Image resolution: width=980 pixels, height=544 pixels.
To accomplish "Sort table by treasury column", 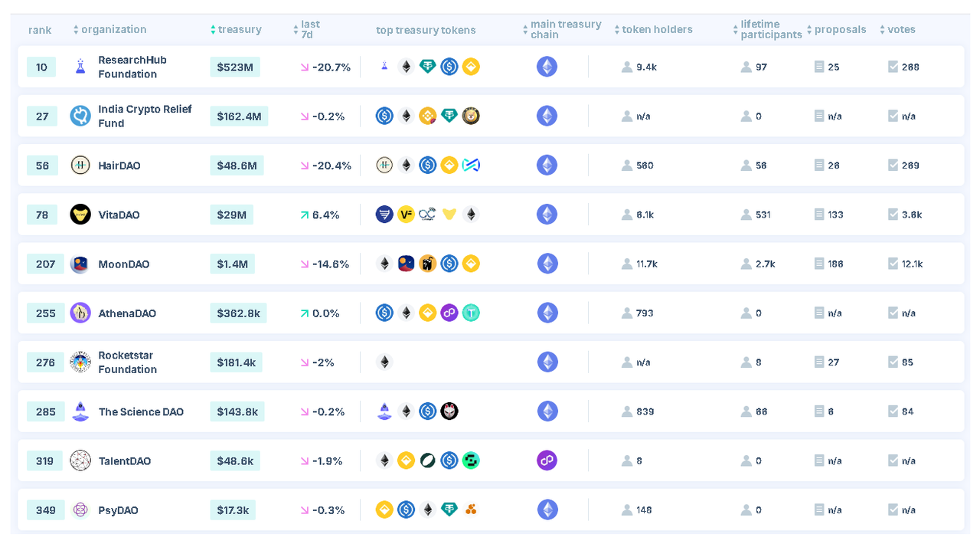I will pos(236,29).
